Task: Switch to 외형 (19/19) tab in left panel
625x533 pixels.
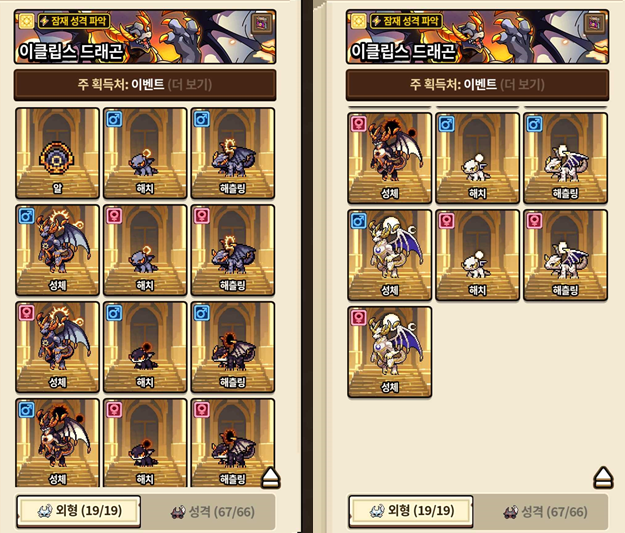Action: pyautogui.click(x=79, y=511)
